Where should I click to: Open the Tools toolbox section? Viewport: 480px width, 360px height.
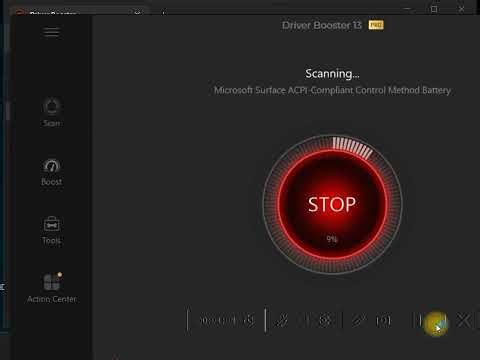pyautogui.click(x=51, y=231)
